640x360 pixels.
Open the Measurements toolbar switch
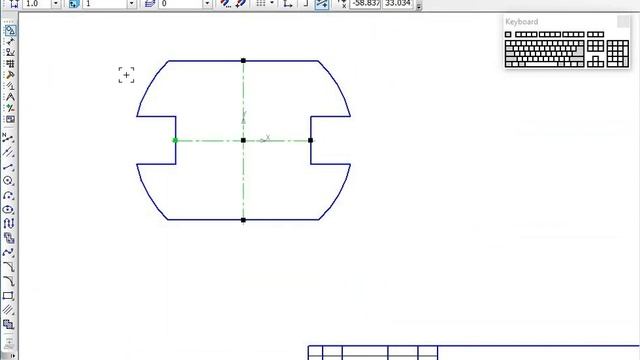(10, 86)
